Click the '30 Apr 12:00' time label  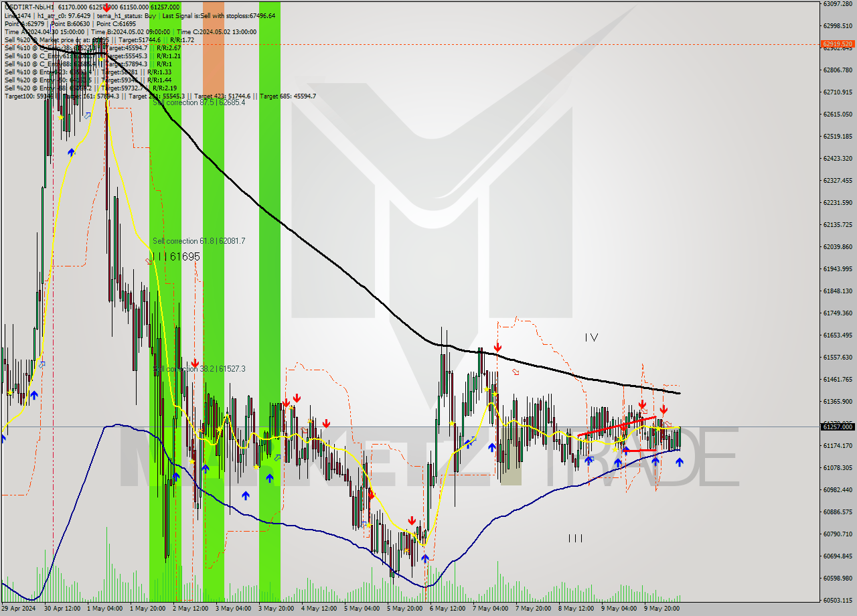click(62, 609)
